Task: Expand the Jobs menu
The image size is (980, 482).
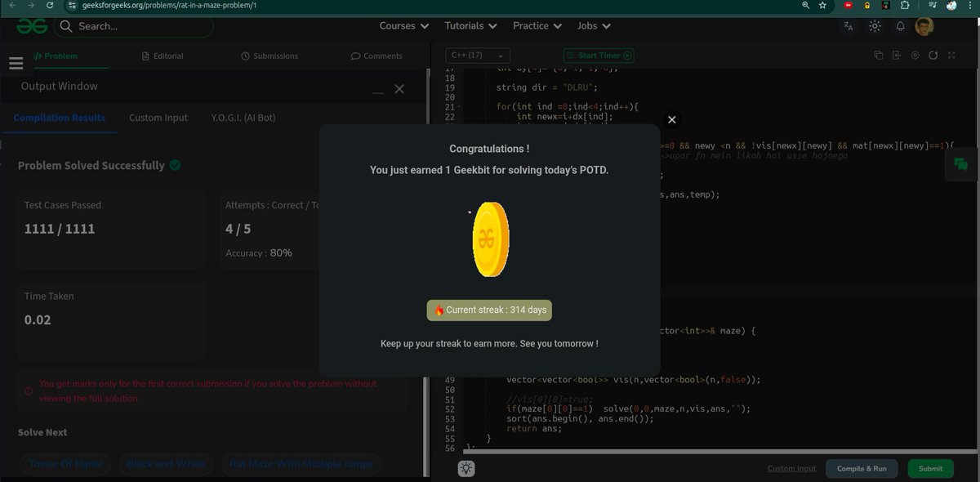Action: 594,26
